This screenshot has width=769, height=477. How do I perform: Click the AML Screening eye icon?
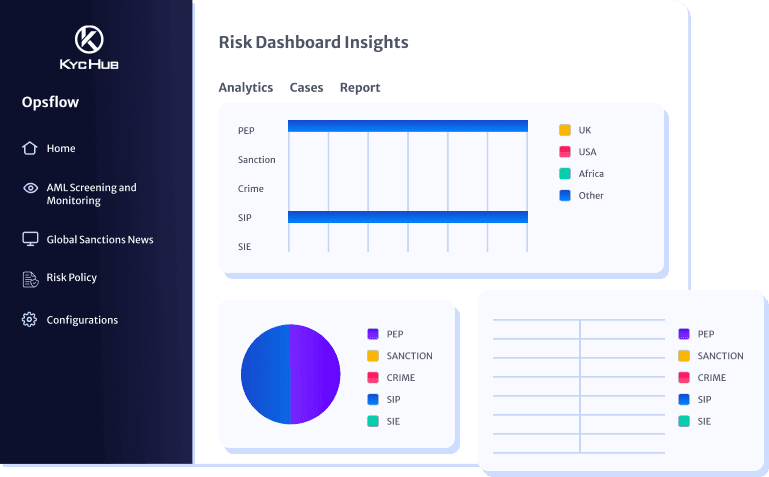[x=30, y=188]
